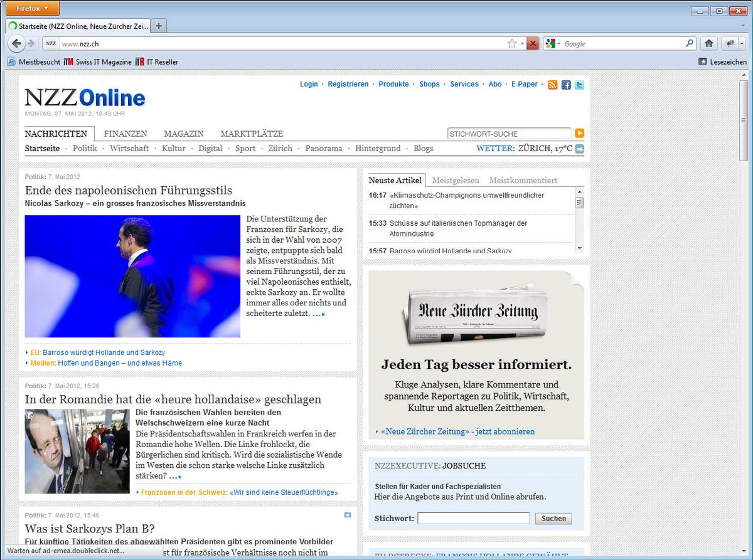Screen dimensions: 753x560
Task: Open Swiss IT Magazine bookmark
Action: [x=97, y=61]
